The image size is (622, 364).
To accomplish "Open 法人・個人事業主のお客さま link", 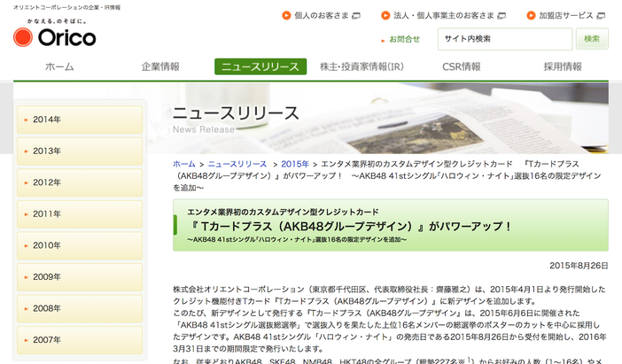I will click(x=444, y=15).
